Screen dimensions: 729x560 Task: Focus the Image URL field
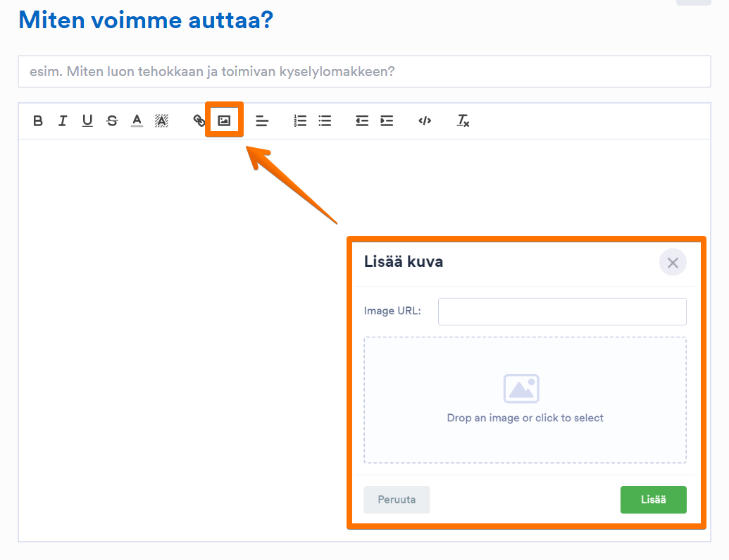click(x=562, y=311)
